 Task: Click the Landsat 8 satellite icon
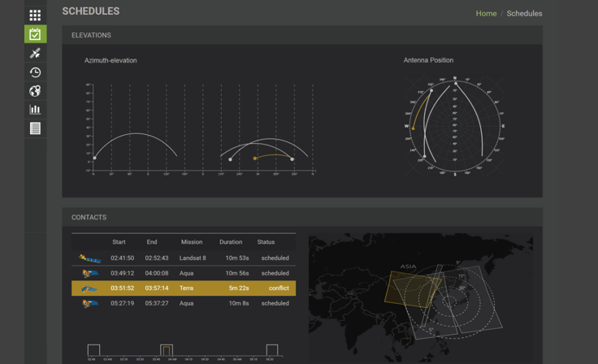click(x=90, y=258)
